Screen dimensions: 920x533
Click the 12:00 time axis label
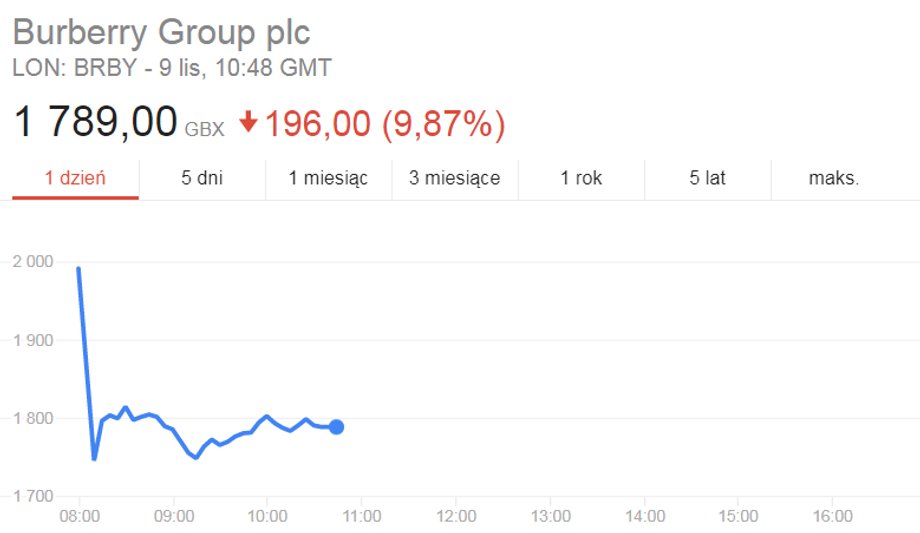[x=456, y=517]
